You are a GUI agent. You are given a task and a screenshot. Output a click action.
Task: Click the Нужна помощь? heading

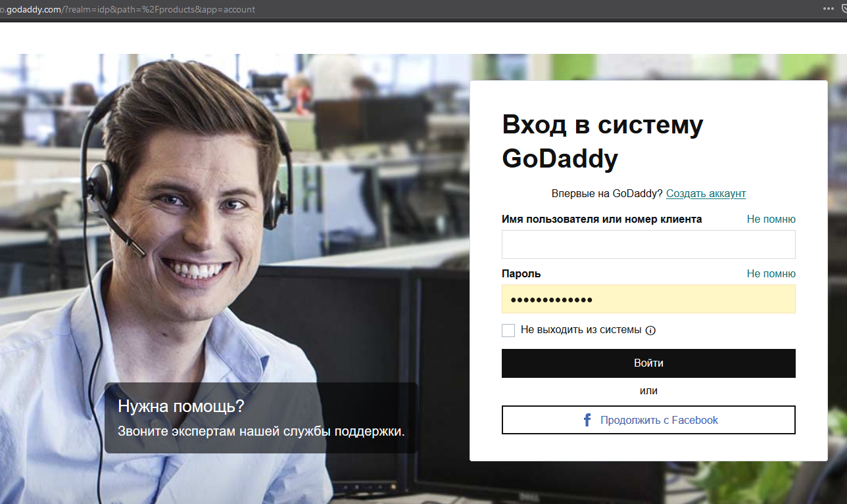181,406
